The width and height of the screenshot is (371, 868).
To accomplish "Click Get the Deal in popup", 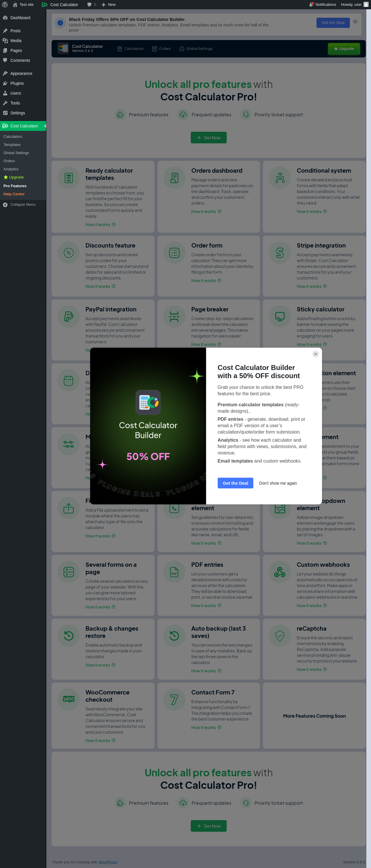I will click(x=235, y=483).
